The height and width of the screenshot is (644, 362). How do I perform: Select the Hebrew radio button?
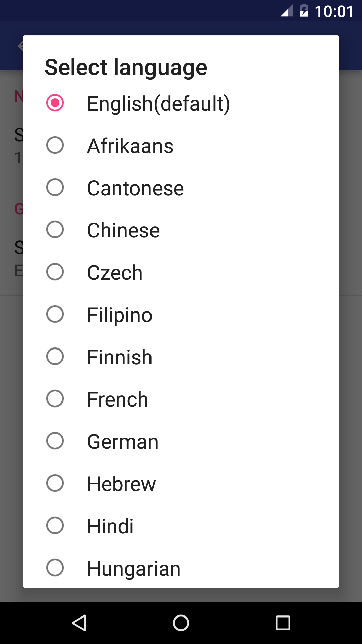pos(55,483)
